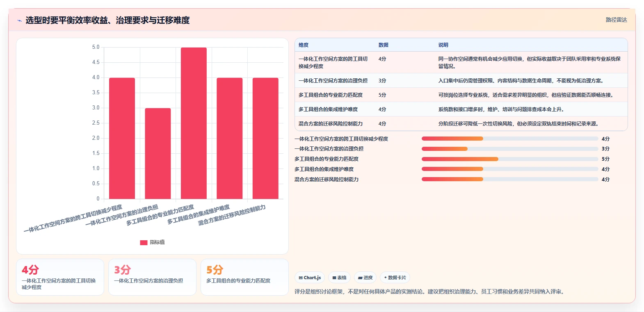Screen dimensions: 644x312
Task: Select the 维度 column header
Action: (304, 45)
